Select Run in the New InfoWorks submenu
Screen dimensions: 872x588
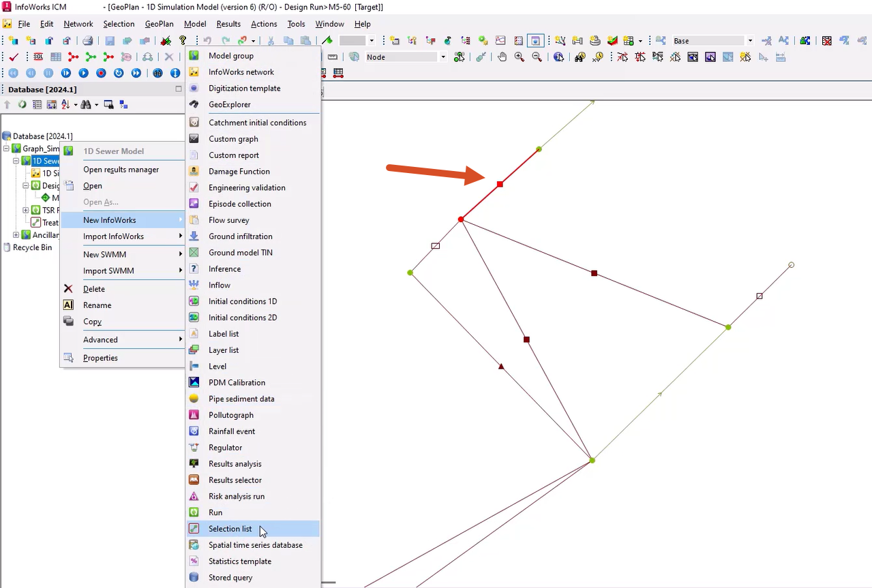(x=253, y=512)
